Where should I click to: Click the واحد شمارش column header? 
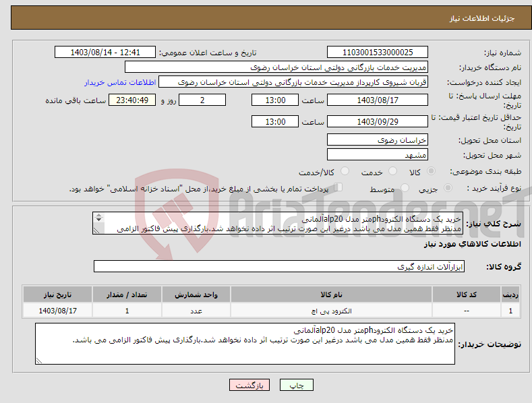(x=196, y=294)
